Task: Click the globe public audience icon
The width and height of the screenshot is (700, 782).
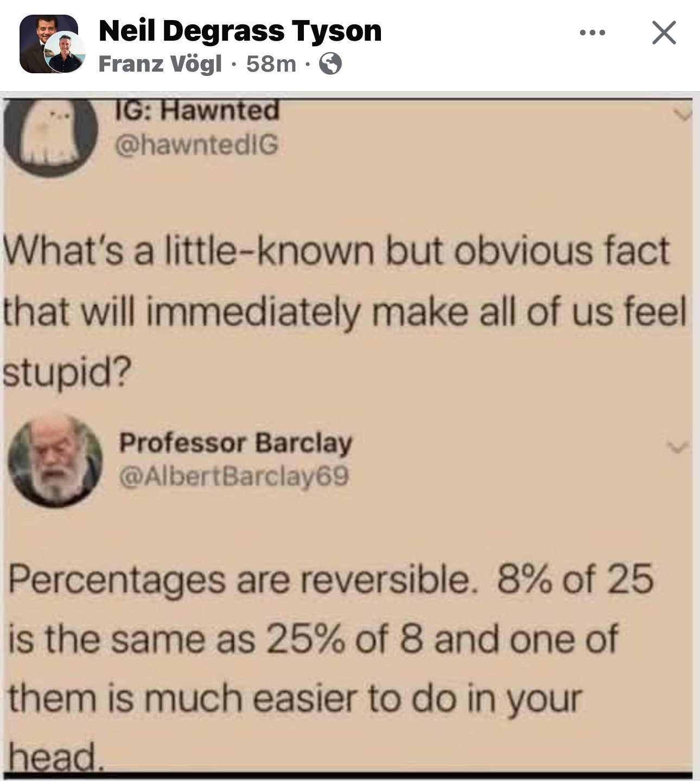Action: pyautogui.click(x=330, y=65)
